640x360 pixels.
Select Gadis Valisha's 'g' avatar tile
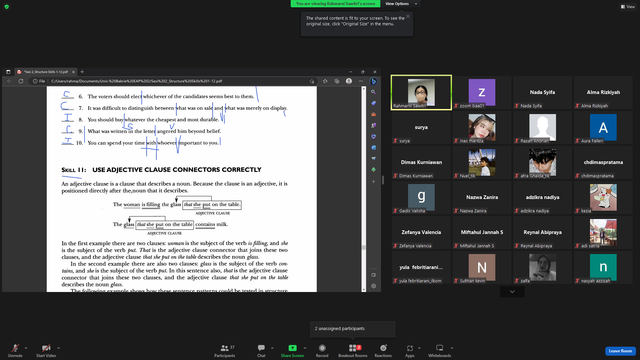(421, 198)
